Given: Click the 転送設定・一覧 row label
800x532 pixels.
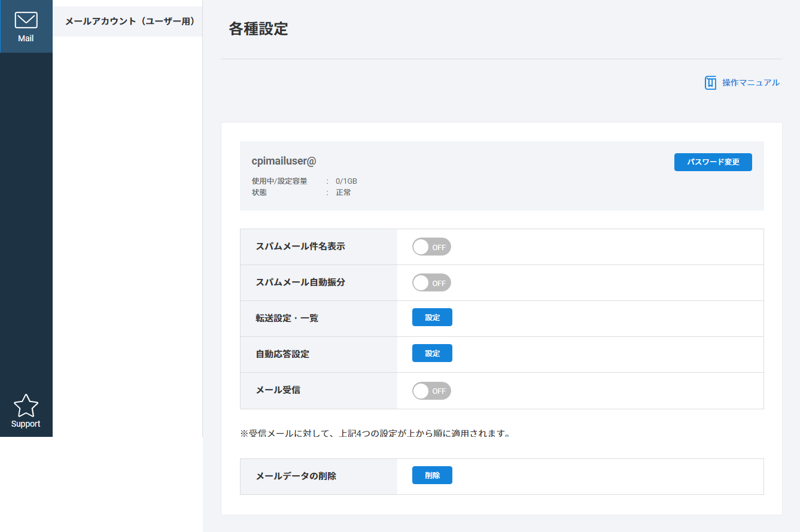Looking at the screenshot, I should coord(287,318).
